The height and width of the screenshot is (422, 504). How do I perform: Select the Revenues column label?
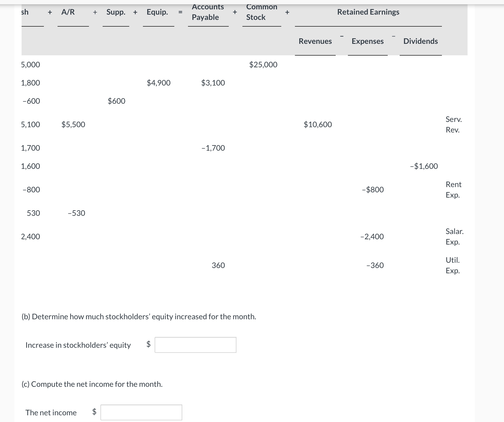point(315,41)
